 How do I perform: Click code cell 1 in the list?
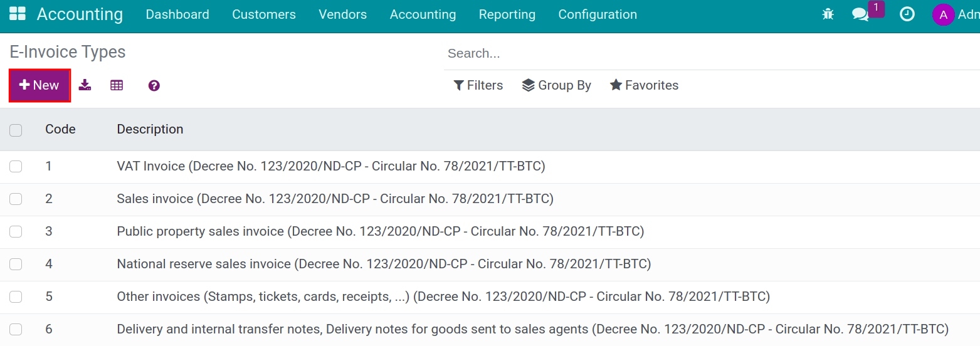point(49,166)
